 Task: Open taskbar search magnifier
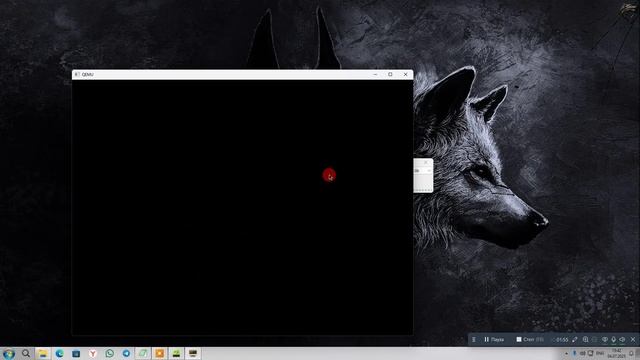26,353
